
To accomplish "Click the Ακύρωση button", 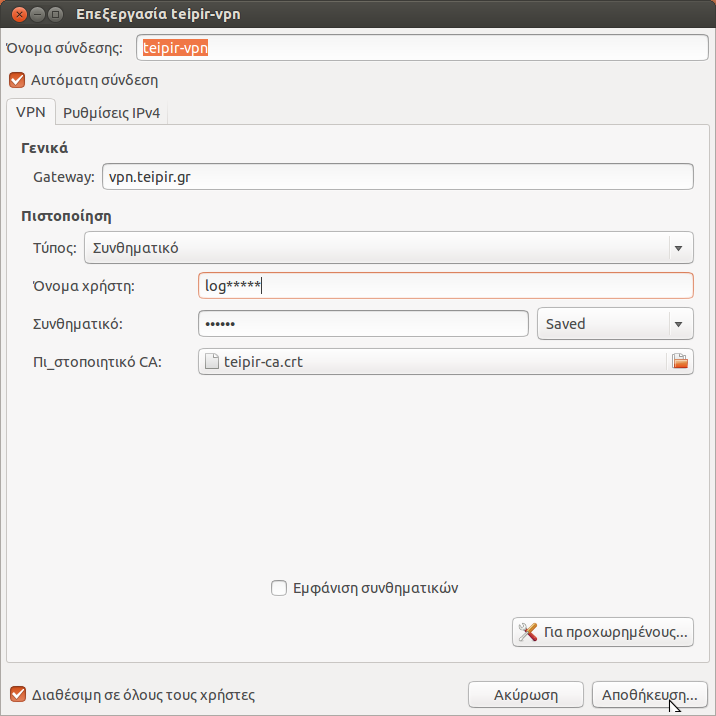I will tap(526, 695).
